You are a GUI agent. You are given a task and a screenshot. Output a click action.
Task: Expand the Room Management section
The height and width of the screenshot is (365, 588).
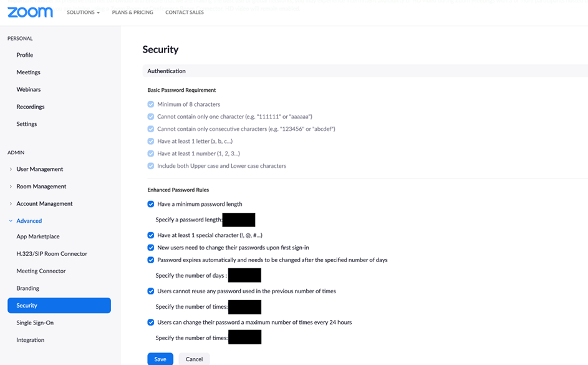pos(41,187)
